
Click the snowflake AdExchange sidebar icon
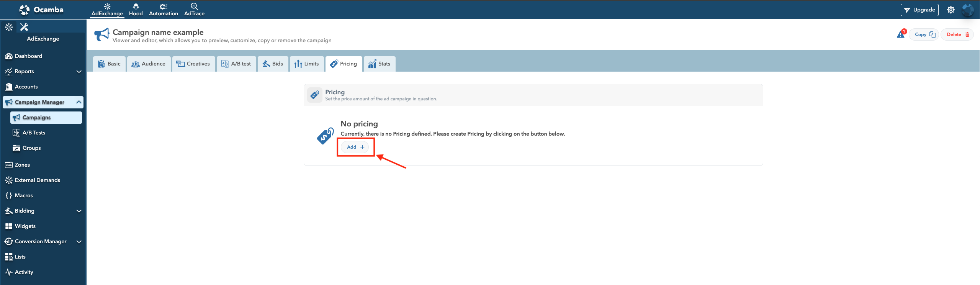(x=9, y=27)
